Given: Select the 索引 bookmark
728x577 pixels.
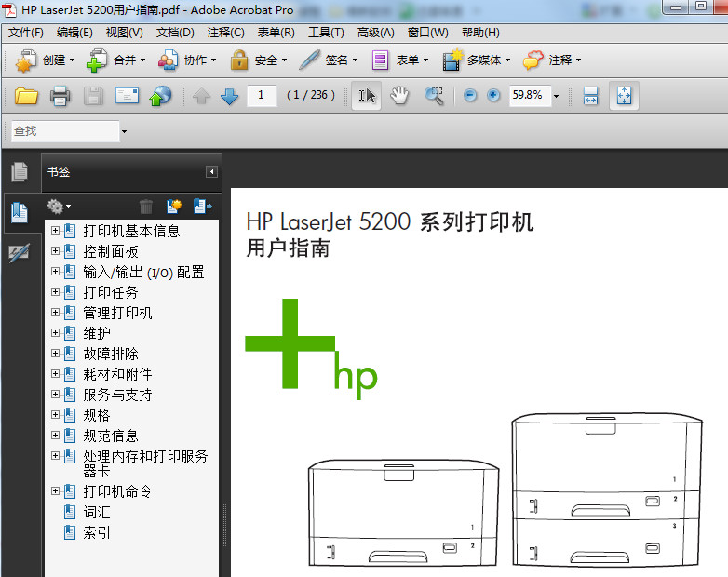Looking at the screenshot, I should 97,532.
